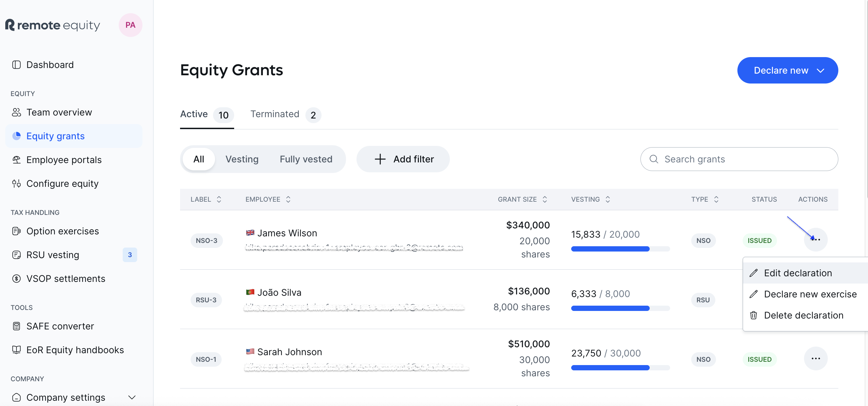Image resolution: width=868 pixels, height=406 pixels.
Task: Open the SAFE converter calculator icon
Action: (16, 326)
